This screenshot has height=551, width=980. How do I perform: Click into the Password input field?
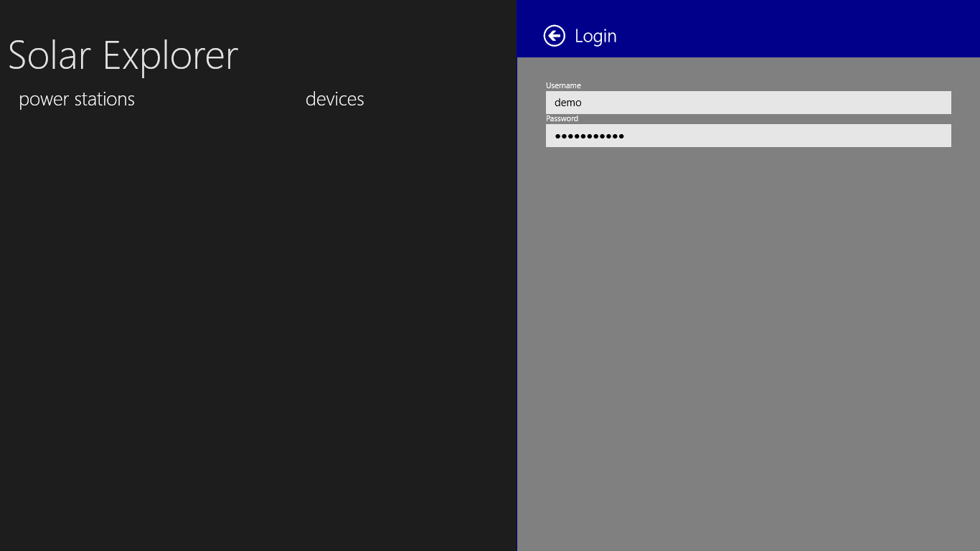pyautogui.click(x=748, y=136)
